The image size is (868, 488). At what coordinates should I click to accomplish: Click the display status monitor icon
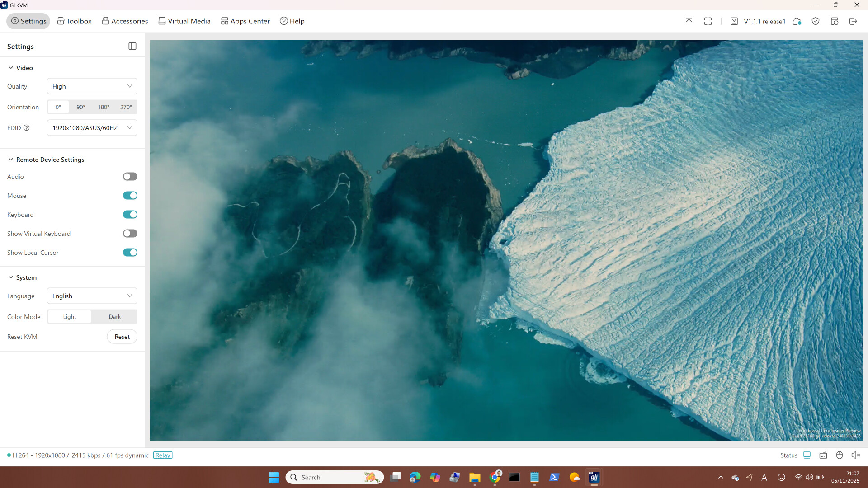point(807,455)
